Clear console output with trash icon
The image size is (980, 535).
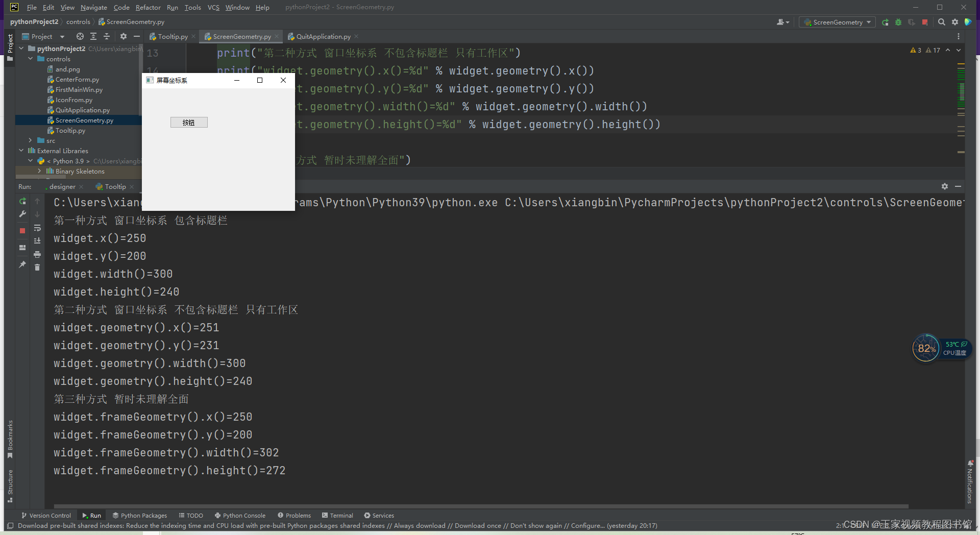tap(37, 267)
